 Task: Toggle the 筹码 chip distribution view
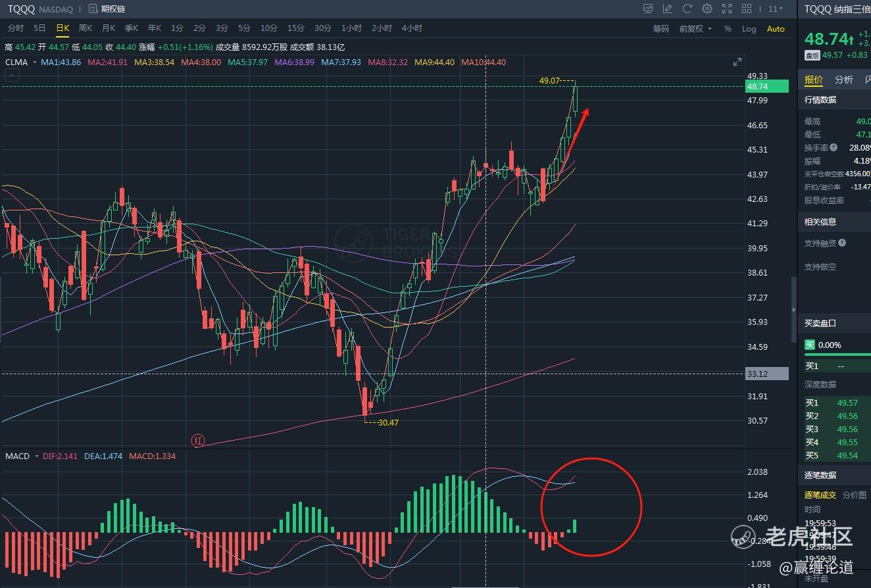(x=660, y=29)
